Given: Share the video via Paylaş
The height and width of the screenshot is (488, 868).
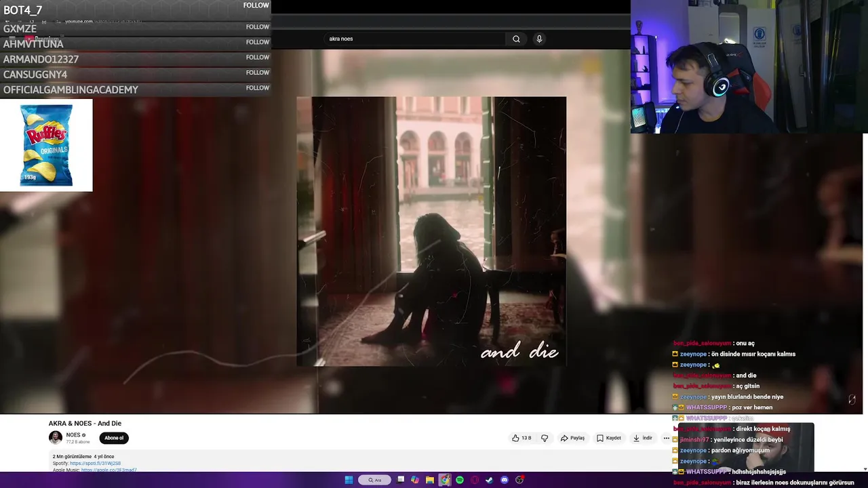Looking at the screenshot, I should (572, 438).
